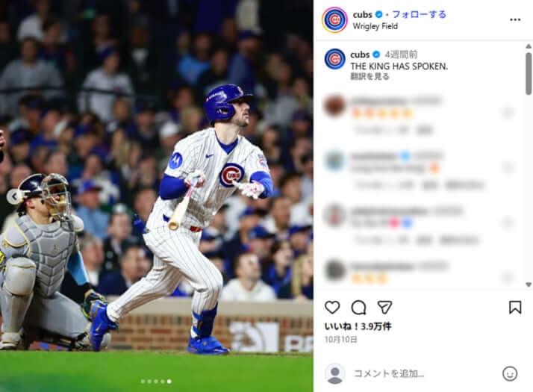Jump to the first carousel dot
Image resolution: width=533 pixels, height=392 pixels.
coord(143,382)
